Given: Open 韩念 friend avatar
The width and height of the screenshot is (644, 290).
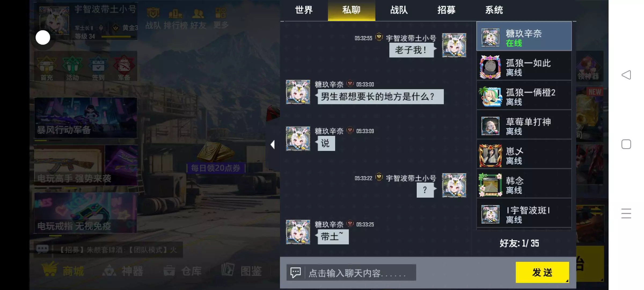Looking at the screenshot, I should pos(490,185).
